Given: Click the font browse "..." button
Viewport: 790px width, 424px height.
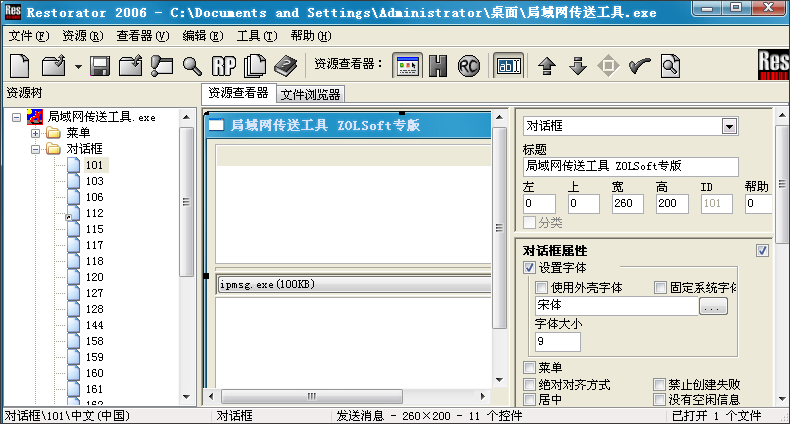Looking at the screenshot, I should coord(713,308).
